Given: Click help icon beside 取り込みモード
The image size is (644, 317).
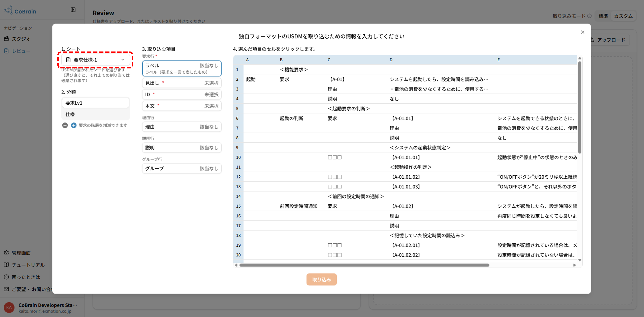Looking at the screenshot, I should pos(590,16).
